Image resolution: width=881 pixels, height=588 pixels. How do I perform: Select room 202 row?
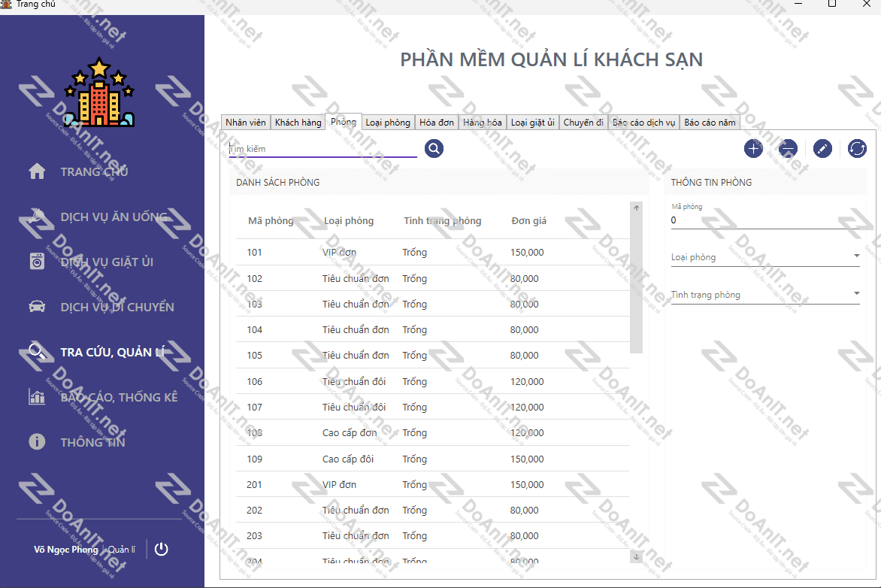point(433,510)
